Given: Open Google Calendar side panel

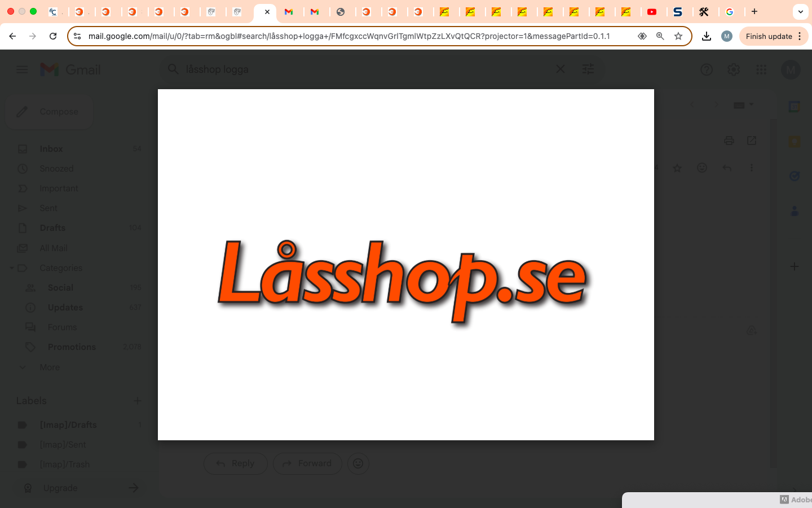Looking at the screenshot, I should point(795,107).
